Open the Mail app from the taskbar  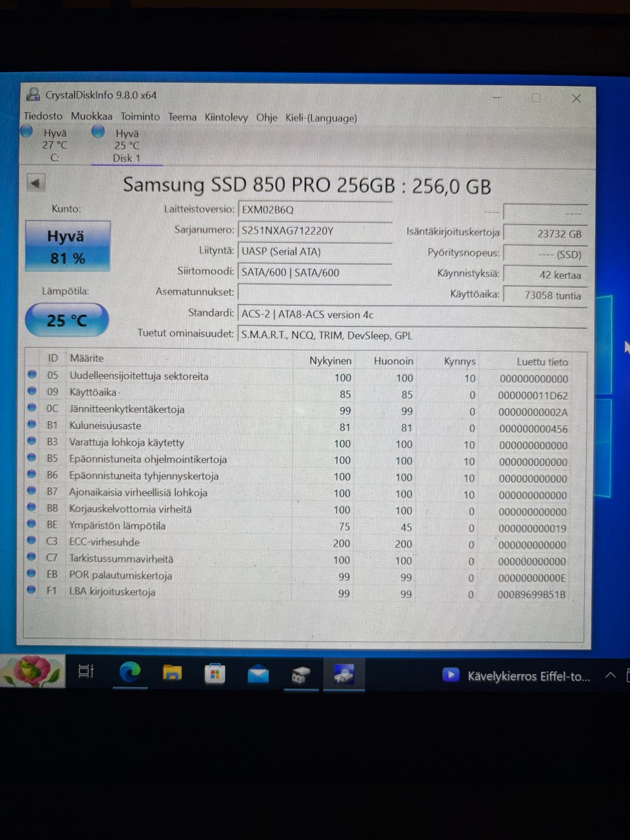coord(257,674)
